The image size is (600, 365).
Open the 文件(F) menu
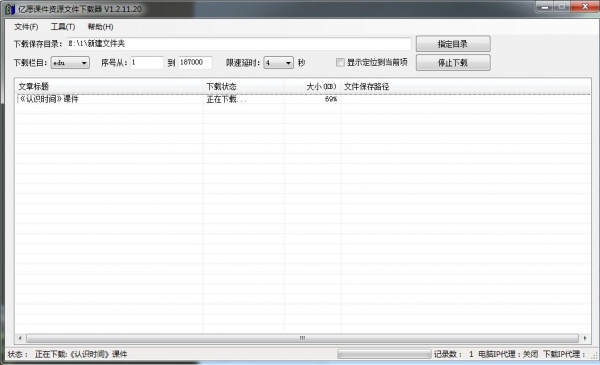tap(26, 27)
